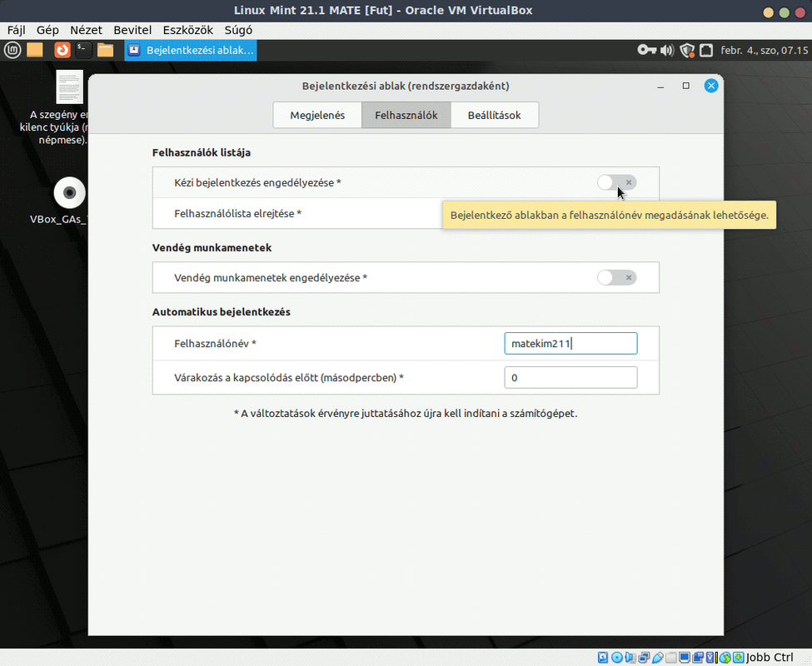Select the Bejelentkezési ablak taskbar entry
Viewport: 812px width, 666px height.
point(191,50)
